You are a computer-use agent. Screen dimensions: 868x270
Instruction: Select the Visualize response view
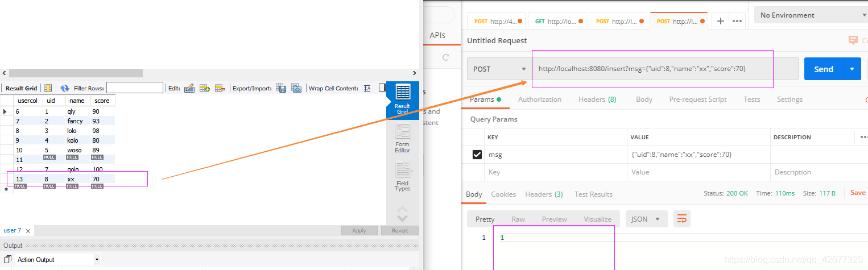click(597, 219)
